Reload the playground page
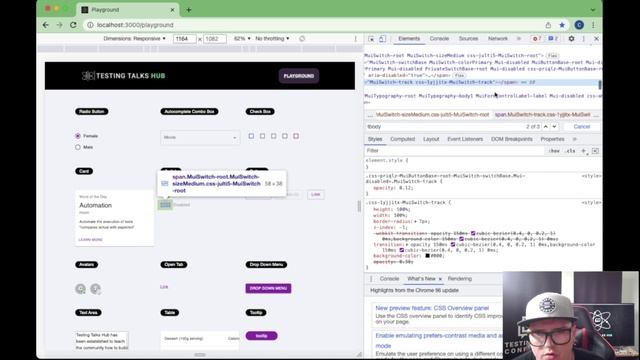The height and width of the screenshot is (360, 640). [73, 25]
